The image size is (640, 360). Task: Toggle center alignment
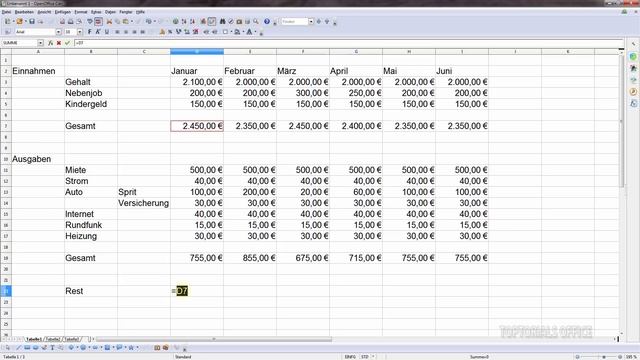pos(126,32)
